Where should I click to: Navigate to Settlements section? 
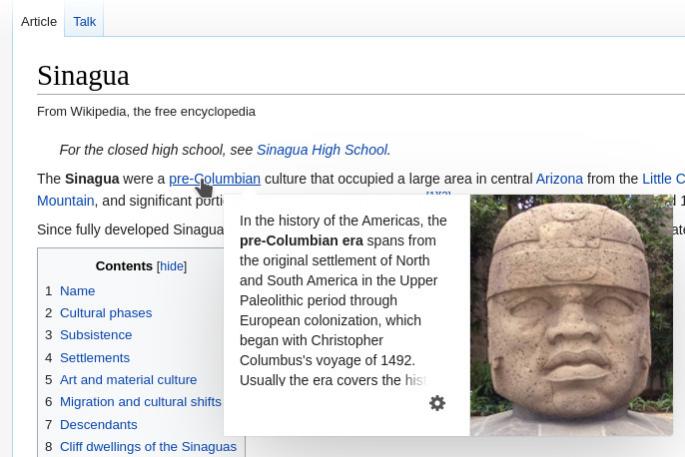coord(95,358)
